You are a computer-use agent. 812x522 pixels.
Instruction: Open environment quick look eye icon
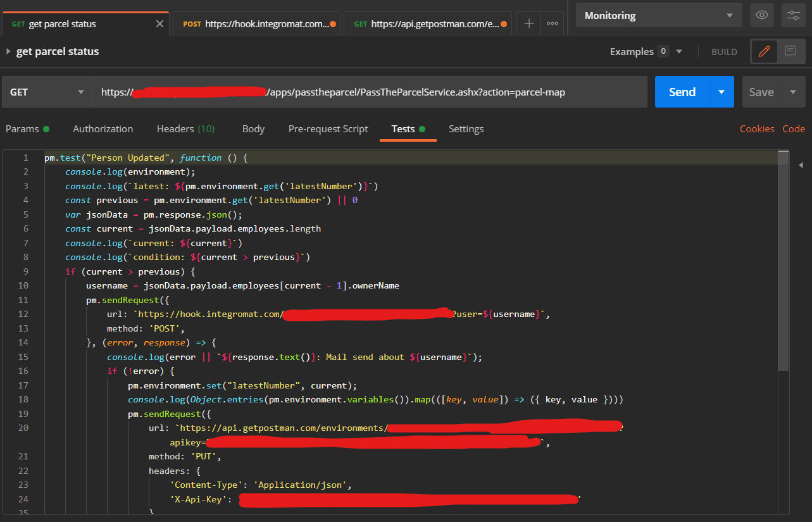pyautogui.click(x=762, y=15)
